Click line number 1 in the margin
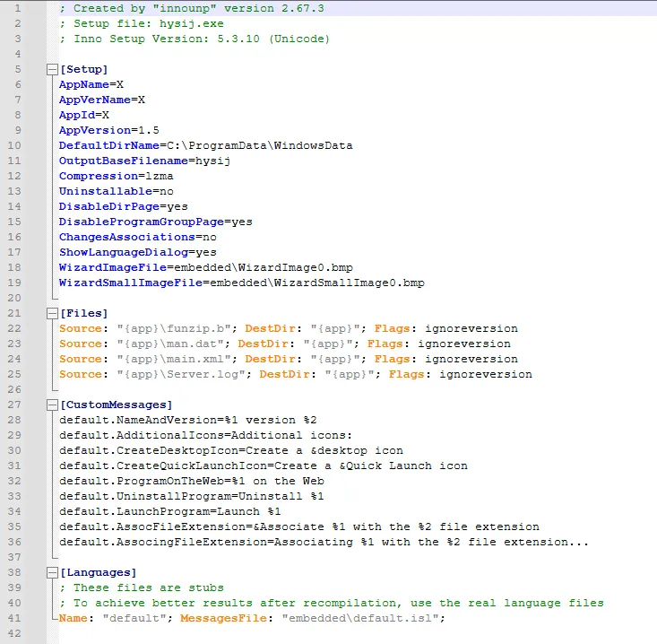657x644 pixels. pyautogui.click(x=18, y=8)
